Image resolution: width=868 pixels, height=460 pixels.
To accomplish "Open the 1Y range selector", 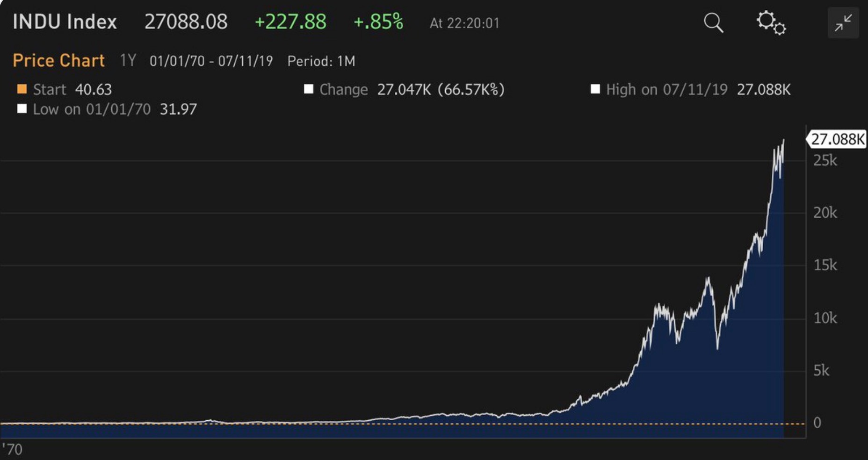I will tap(128, 61).
